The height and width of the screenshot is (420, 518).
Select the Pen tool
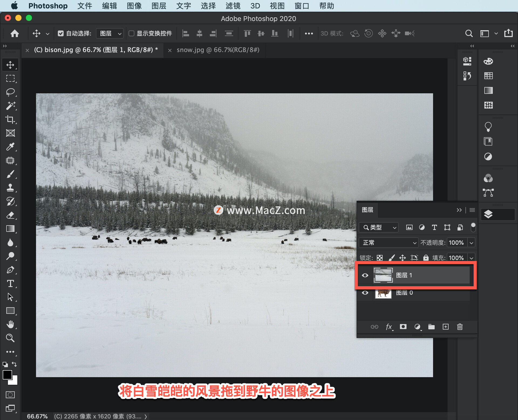tap(10, 269)
